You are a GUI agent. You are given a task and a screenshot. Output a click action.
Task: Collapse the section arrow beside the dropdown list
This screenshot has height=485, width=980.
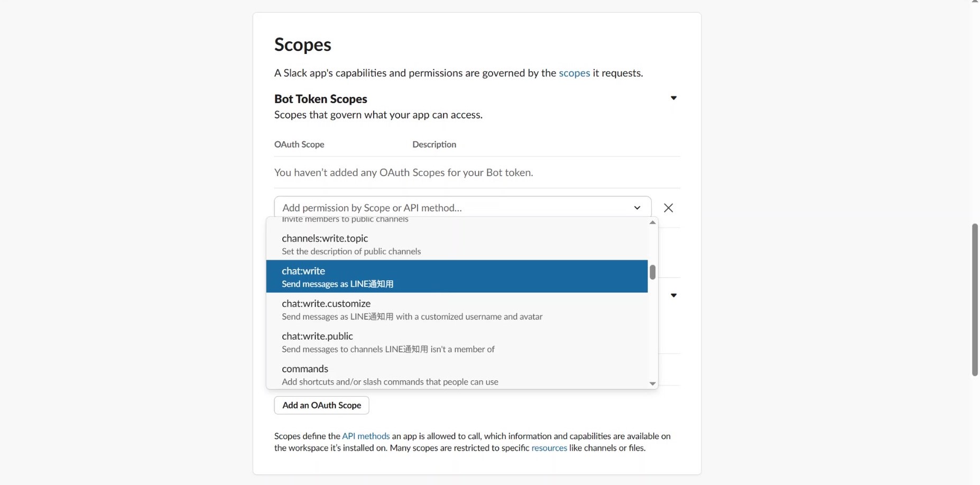673,295
